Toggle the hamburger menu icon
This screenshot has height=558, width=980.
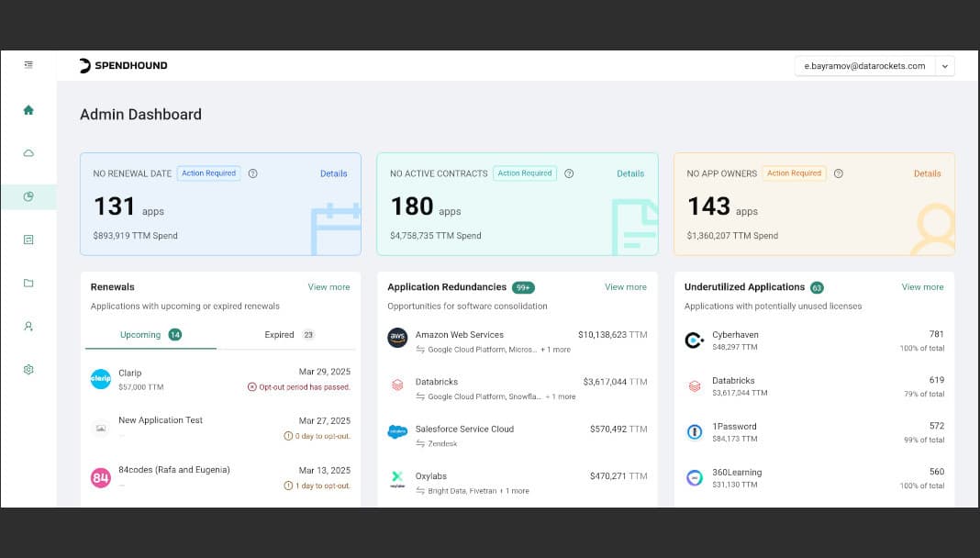point(28,65)
